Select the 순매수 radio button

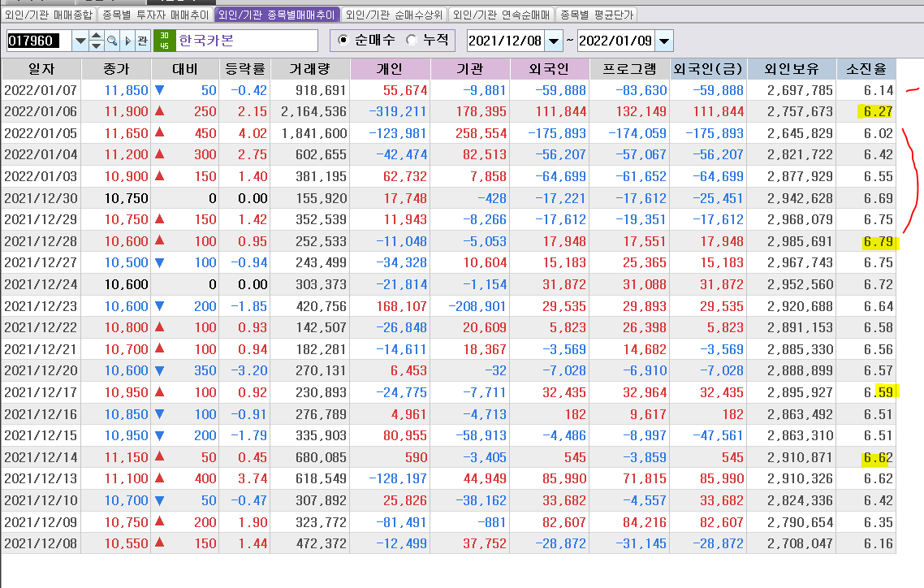click(x=343, y=40)
